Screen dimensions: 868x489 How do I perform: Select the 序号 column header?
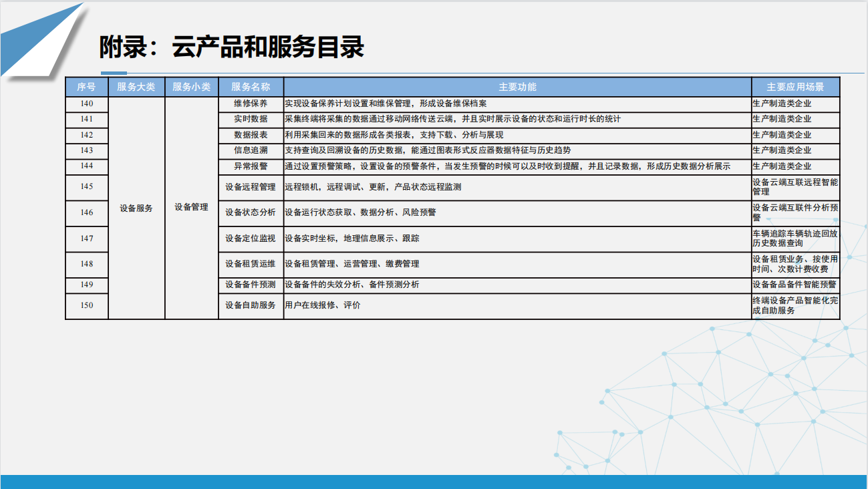87,87
